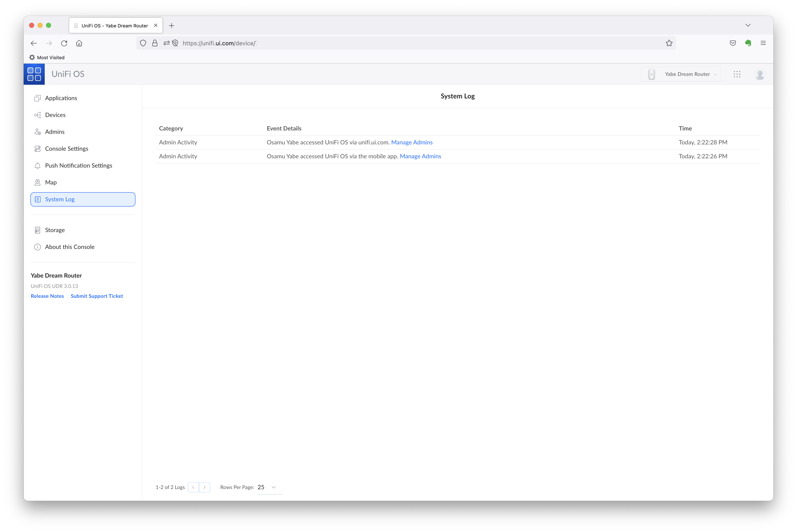This screenshot has width=797, height=532.
Task: Open the user profile avatar icon
Action: click(760, 74)
